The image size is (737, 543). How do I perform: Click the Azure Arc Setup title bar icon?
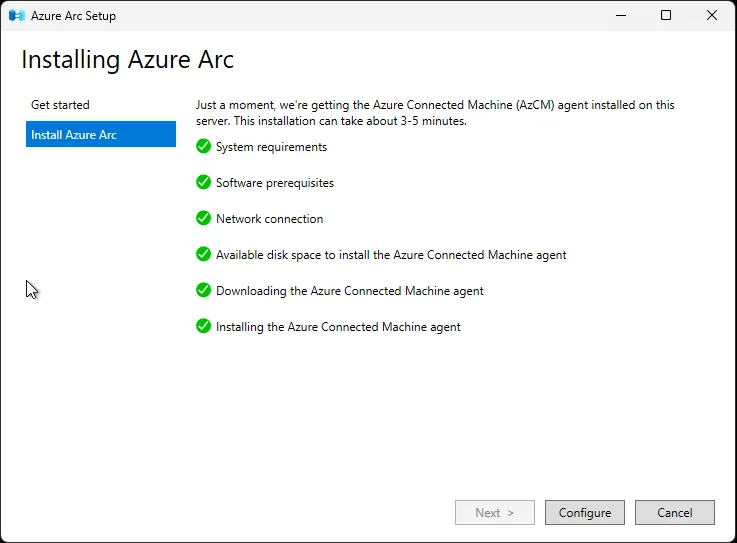coord(16,16)
